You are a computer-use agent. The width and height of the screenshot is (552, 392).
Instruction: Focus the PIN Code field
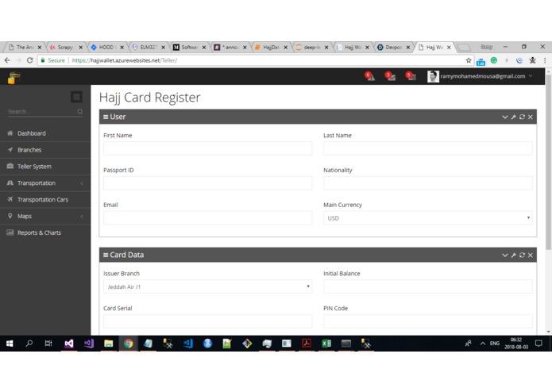point(428,321)
